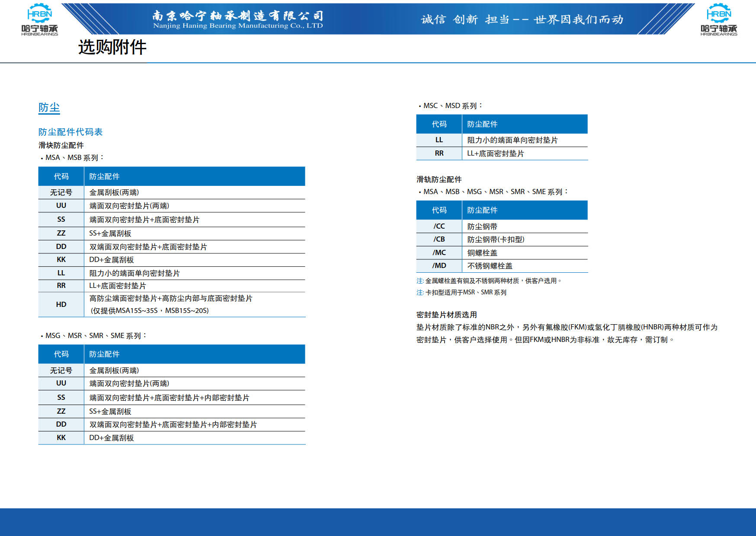Select KK code in the MSG table
The width and height of the screenshot is (756, 536).
(x=61, y=438)
